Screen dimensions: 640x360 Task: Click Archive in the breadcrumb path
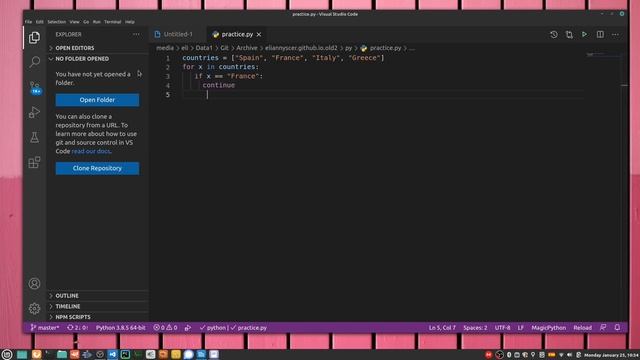[247, 48]
